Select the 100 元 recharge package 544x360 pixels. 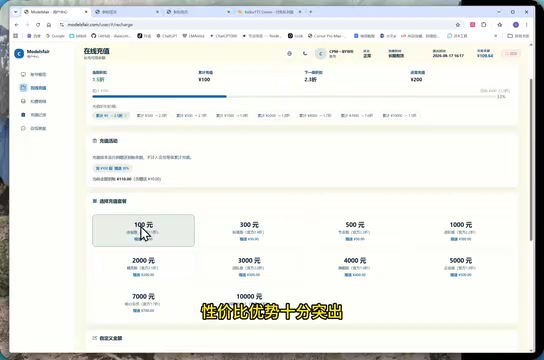(143, 230)
